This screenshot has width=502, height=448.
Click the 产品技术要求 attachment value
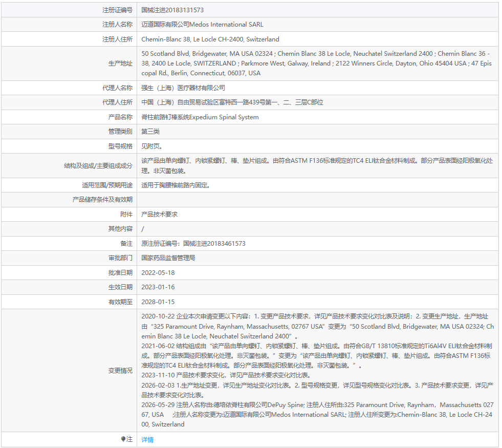pyautogui.click(x=160, y=214)
